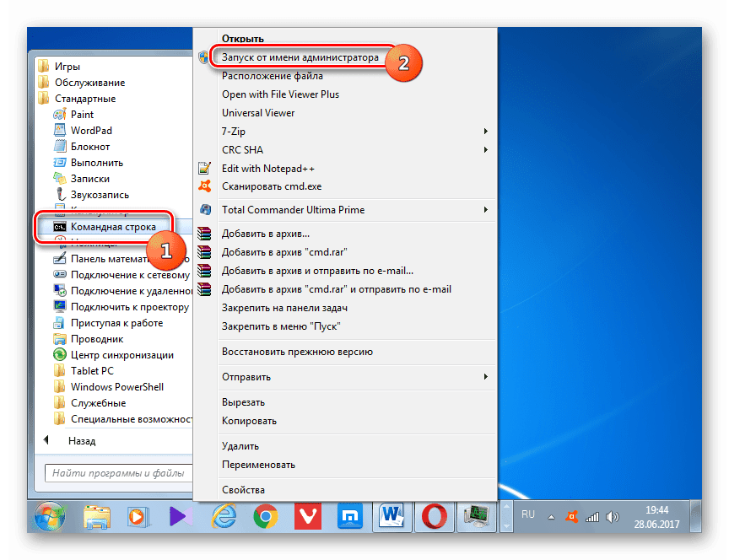This screenshot has width=729, height=560.
Task: Select Universal Viewer menu entry
Action: tap(258, 112)
